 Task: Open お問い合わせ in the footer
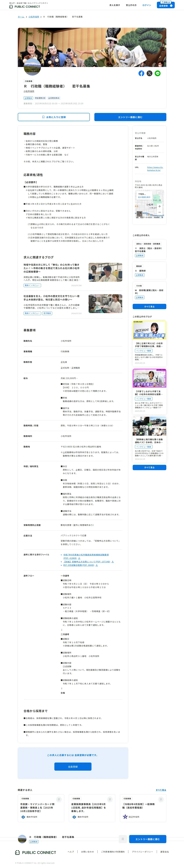tap(87, 852)
